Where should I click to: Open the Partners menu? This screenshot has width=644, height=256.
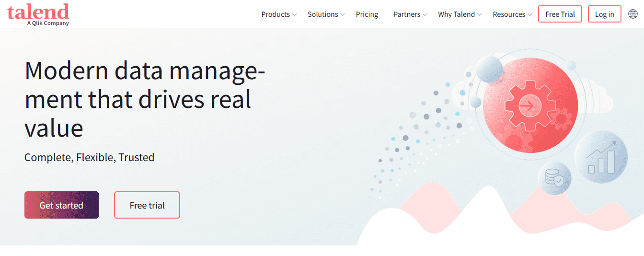tap(407, 14)
